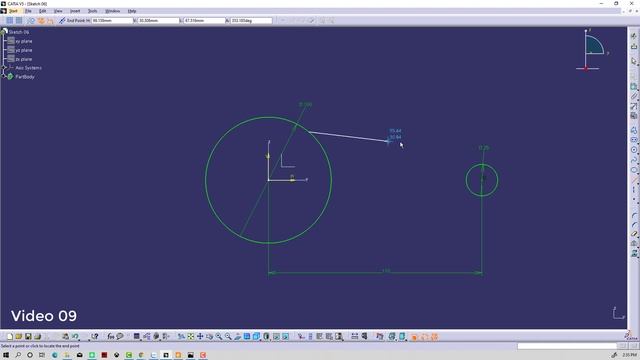Image resolution: width=640 pixels, height=360 pixels.
Task: Click the Windows taskbar search icon
Action: click(18, 355)
